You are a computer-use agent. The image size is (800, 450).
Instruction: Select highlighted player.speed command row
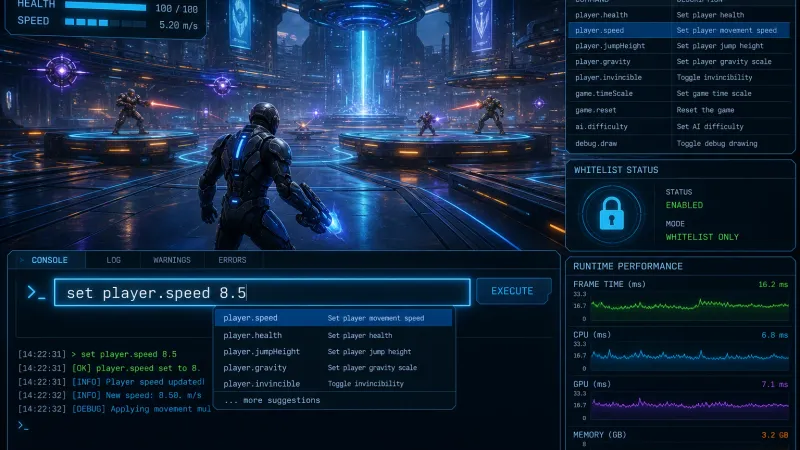click(679, 30)
